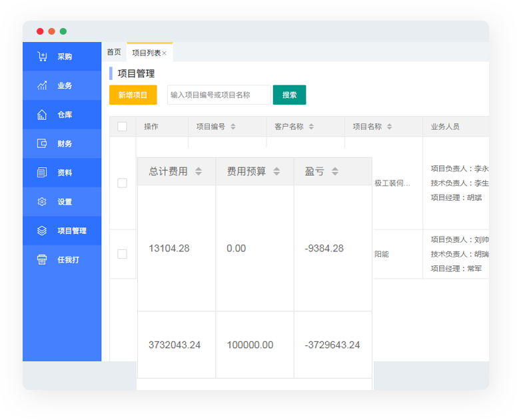Screen dimensions: 517x420
Task: Sort by 盈亏 column arrows
Action: 334,171
